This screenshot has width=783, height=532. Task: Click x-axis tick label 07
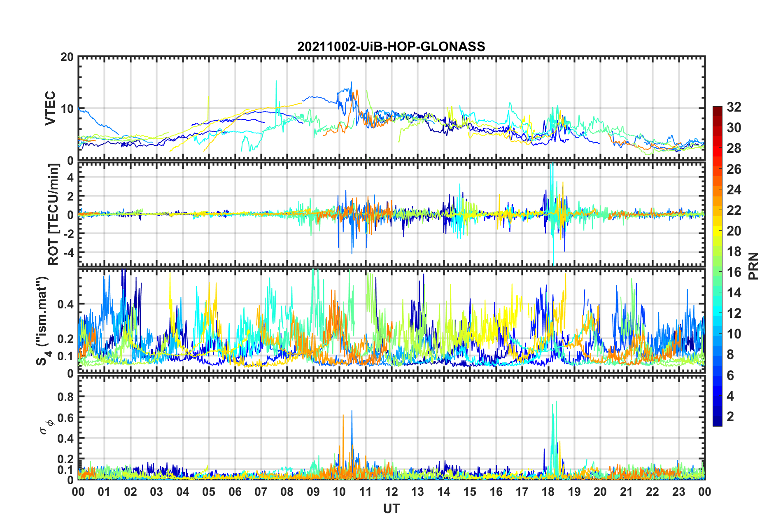(x=261, y=492)
